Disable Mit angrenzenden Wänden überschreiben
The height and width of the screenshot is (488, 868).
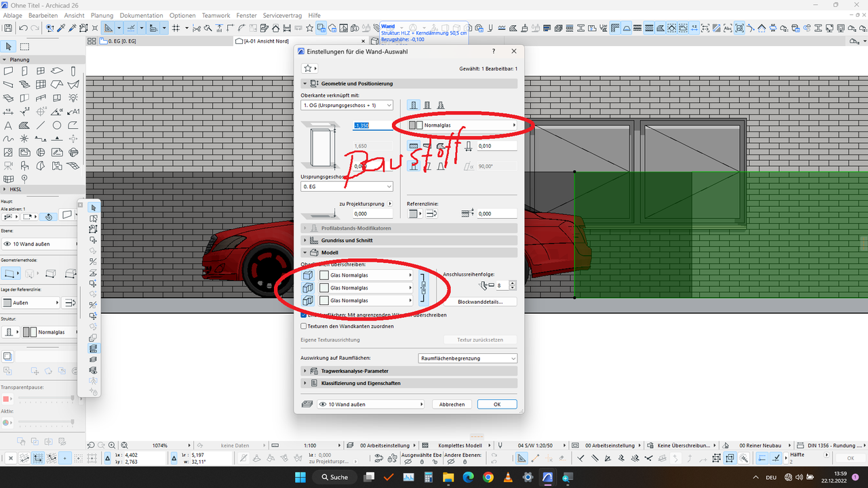coord(303,314)
